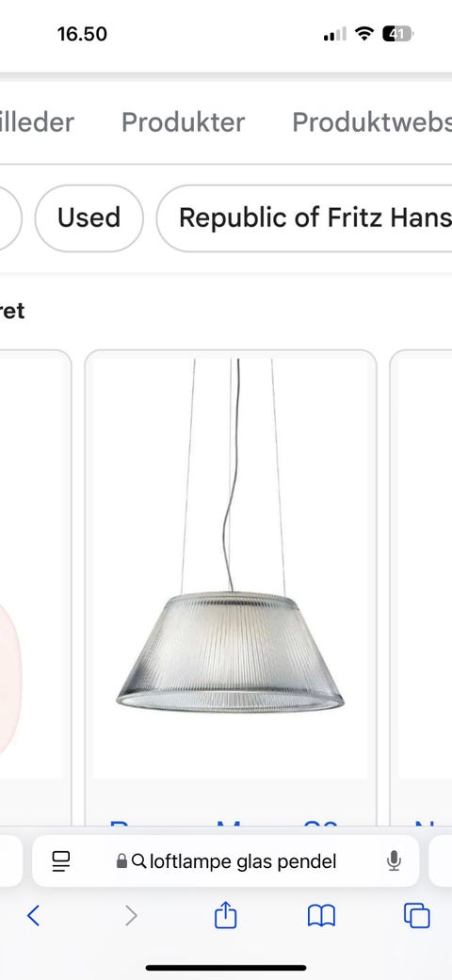Open the partially visible right product card
Viewport: 452px width, 980px height.
(421, 587)
